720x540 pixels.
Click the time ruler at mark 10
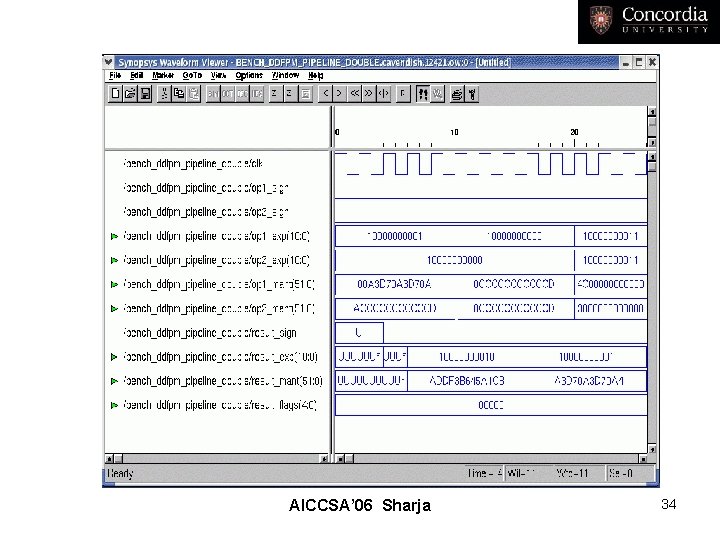[x=454, y=132]
